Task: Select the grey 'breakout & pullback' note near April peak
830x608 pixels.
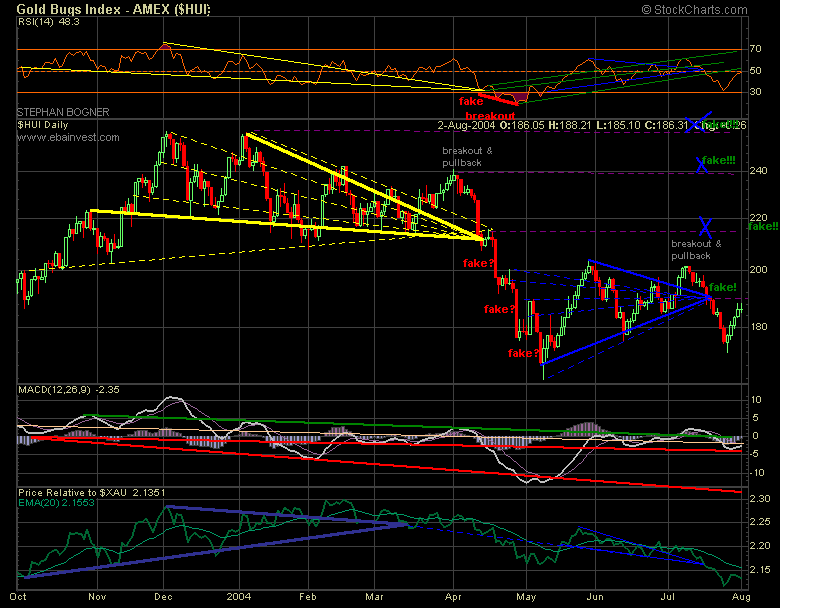Action: 463,156
